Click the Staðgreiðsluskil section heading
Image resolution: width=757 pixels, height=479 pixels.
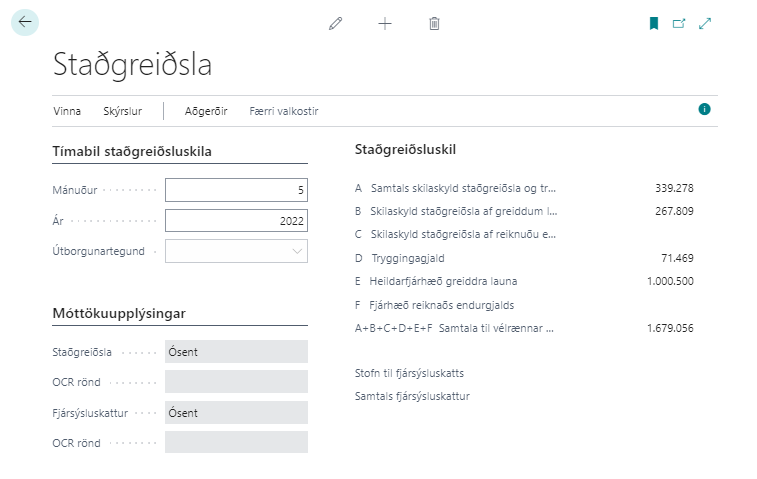[406, 150]
